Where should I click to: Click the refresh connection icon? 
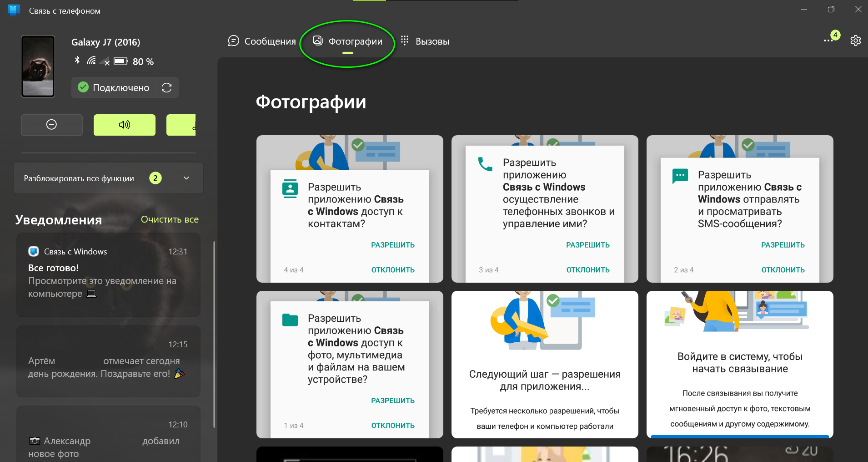pyautogui.click(x=166, y=88)
